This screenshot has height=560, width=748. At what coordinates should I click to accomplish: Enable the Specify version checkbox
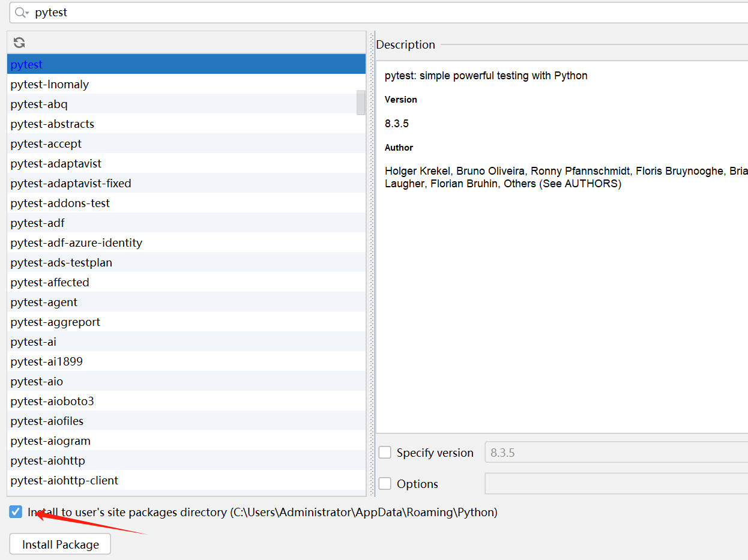tap(385, 453)
